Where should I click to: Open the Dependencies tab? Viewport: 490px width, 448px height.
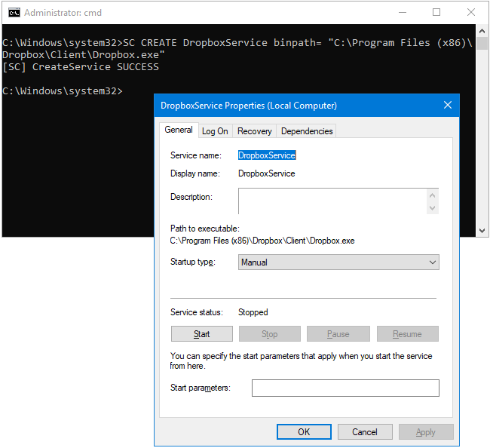tap(307, 131)
